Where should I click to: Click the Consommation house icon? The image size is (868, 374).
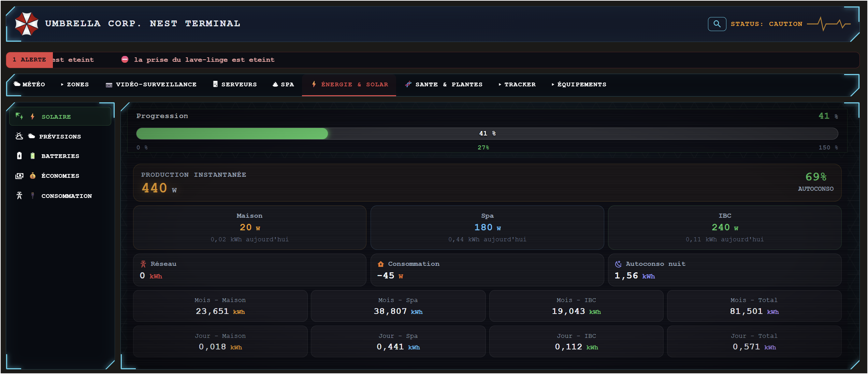pos(381,264)
